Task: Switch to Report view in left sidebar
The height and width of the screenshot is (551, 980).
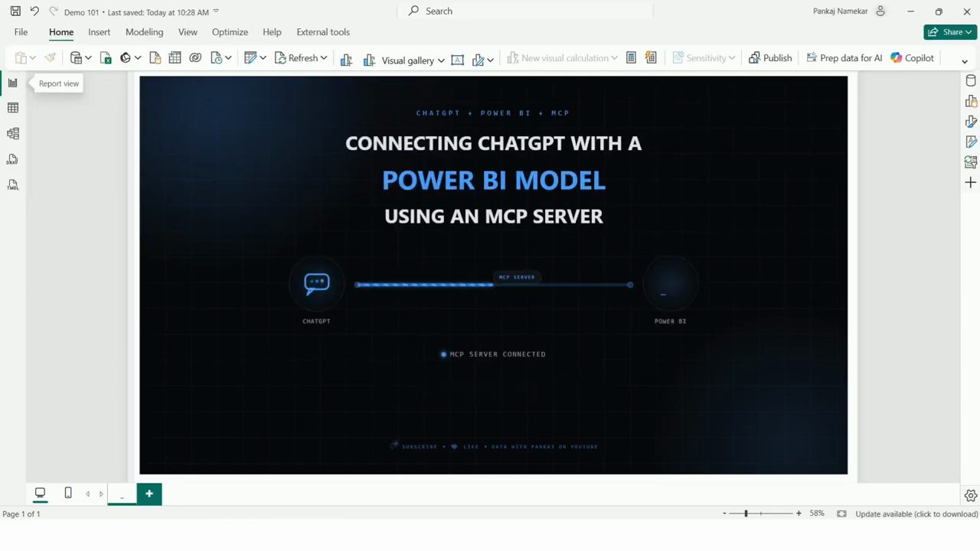Action: click(12, 83)
